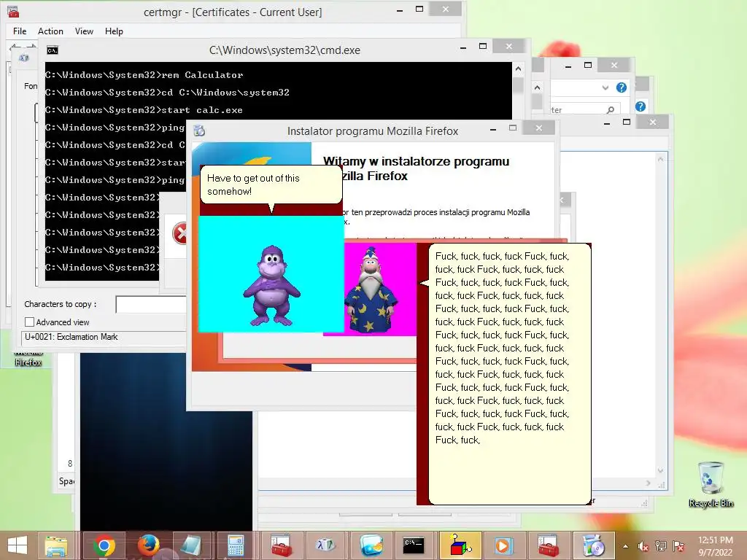Open the View menu in certmgr
747x560 pixels.
(84, 31)
